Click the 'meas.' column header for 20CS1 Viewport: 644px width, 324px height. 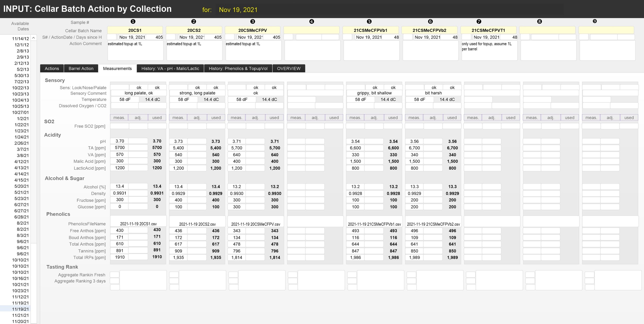119,118
